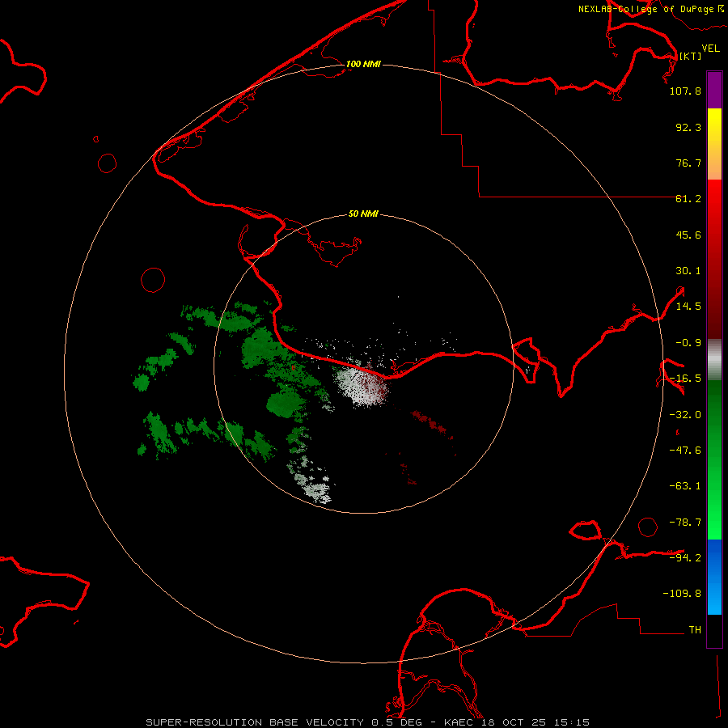Screen dimensions: 728x728
Task: Click the Super-Resolution Base Velocity caption text
Action: click(368, 722)
